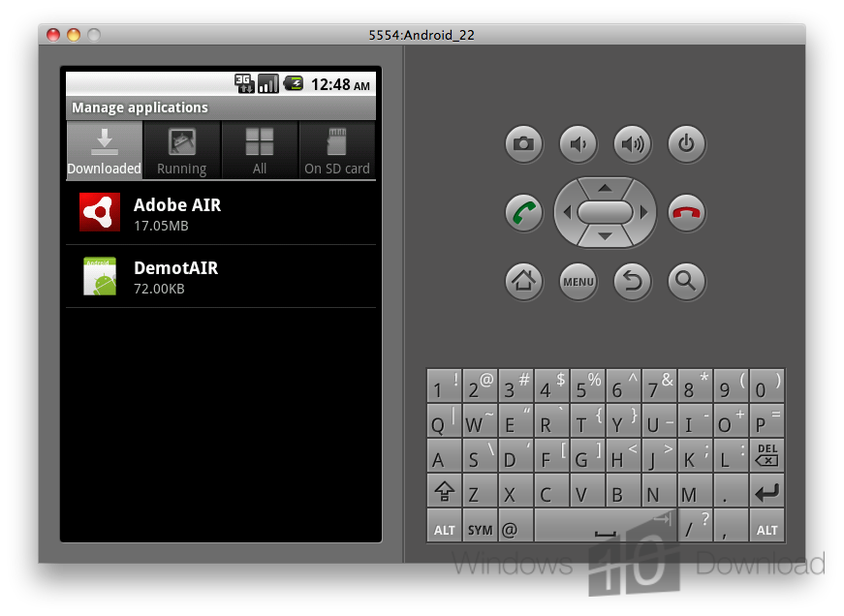Viewport: 844px width, 616px height.
Task: Click the keyboard space bar
Action: pyautogui.click(x=605, y=525)
